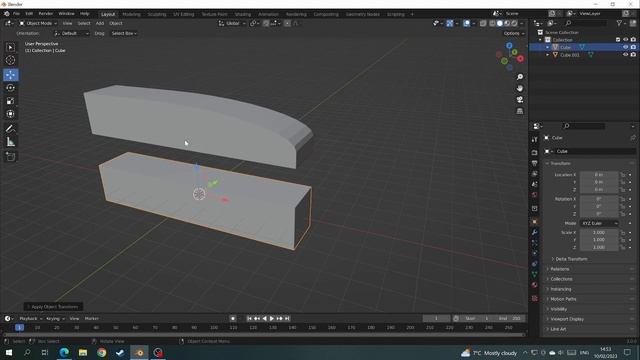Open the Edit menu
640x360 pixels.
pyautogui.click(x=29, y=14)
